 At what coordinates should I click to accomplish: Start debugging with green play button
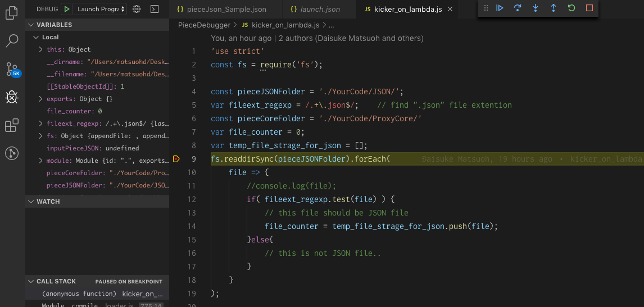click(x=67, y=9)
